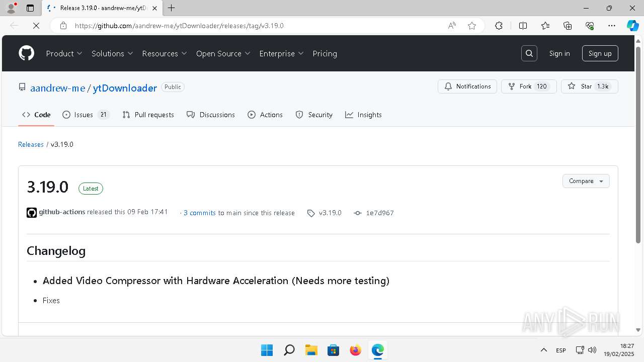Open the Actions tab
Viewport: 644px width, 362px height.
point(265,115)
